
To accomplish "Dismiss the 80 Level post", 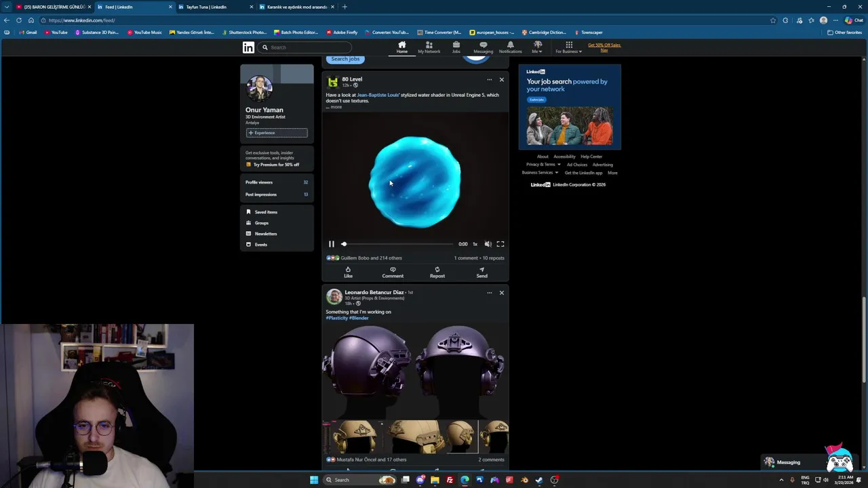I will click(502, 80).
